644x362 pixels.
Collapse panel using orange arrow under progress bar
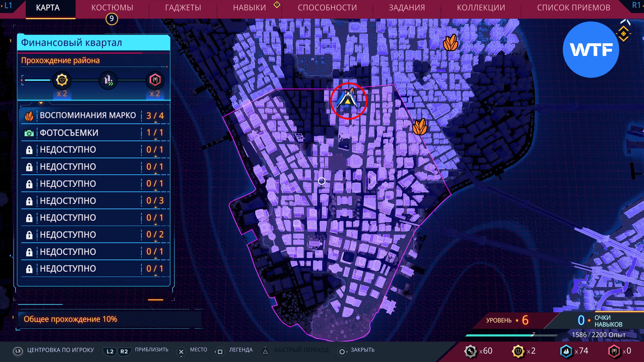[41, 103]
